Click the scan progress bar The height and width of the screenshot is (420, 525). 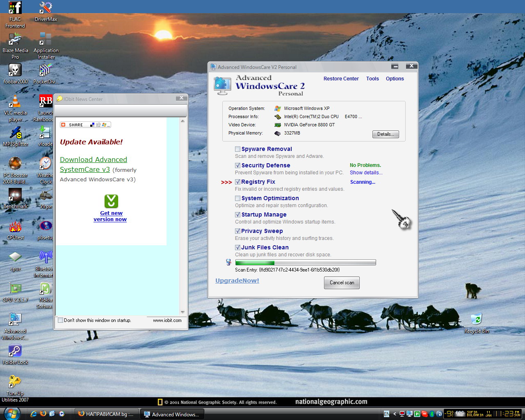coord(306,262)
